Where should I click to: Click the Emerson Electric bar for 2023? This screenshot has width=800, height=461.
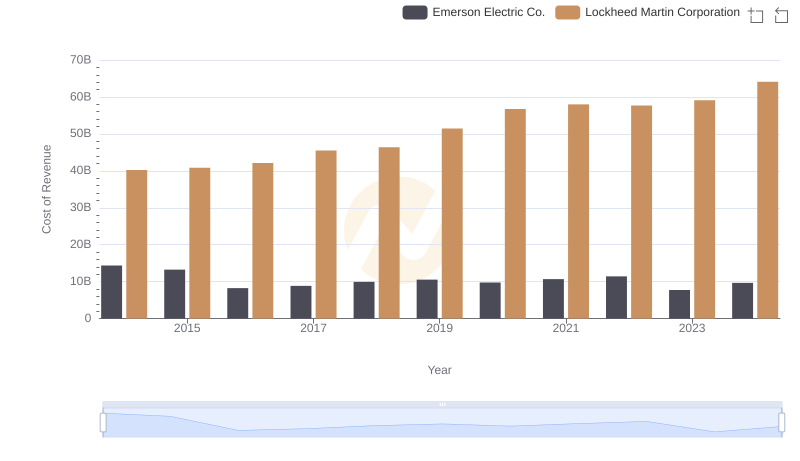pyautogui.click(x=679, y=304)
